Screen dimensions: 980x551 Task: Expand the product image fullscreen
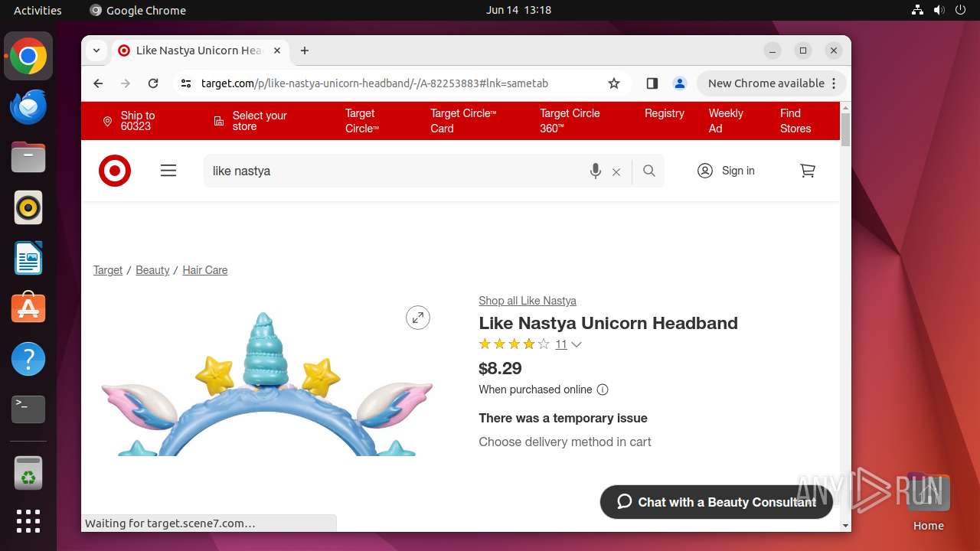[418, 318]
